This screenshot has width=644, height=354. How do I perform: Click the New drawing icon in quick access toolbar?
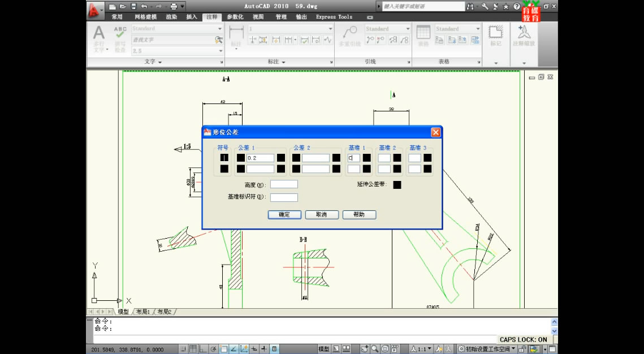click(113, 6)
